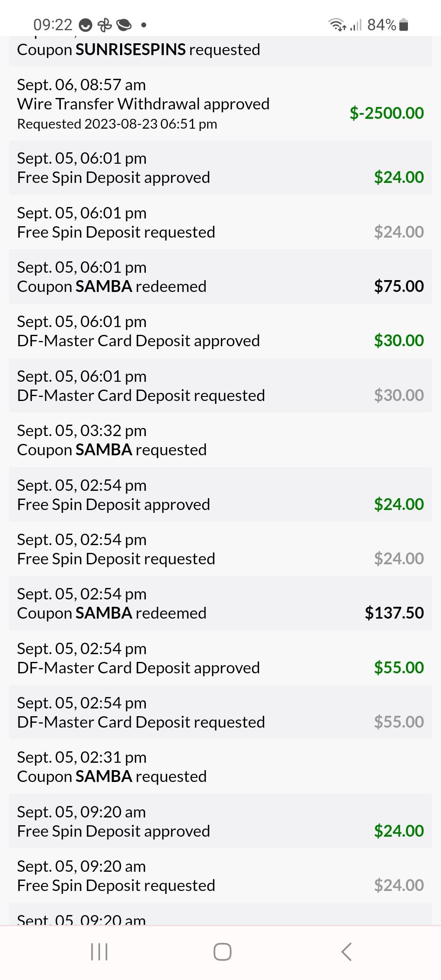Tap the Android back navigation arrow
This screenshot has height=980, width=441.
point(346,952)
